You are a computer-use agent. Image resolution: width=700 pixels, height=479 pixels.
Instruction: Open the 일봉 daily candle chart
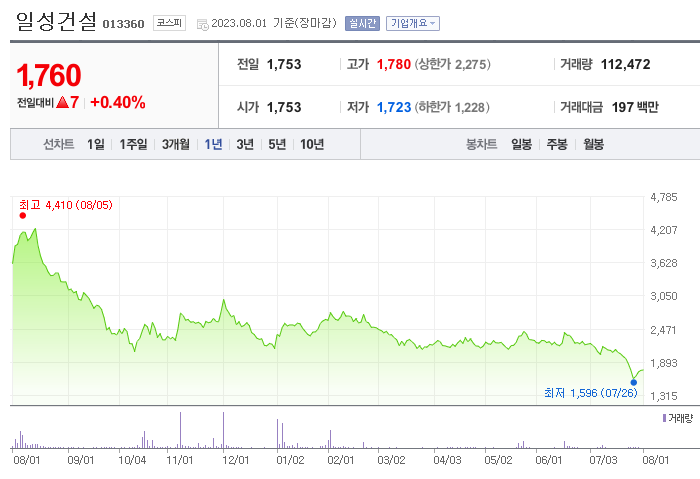pyautogui.click(x=521, y=144)
